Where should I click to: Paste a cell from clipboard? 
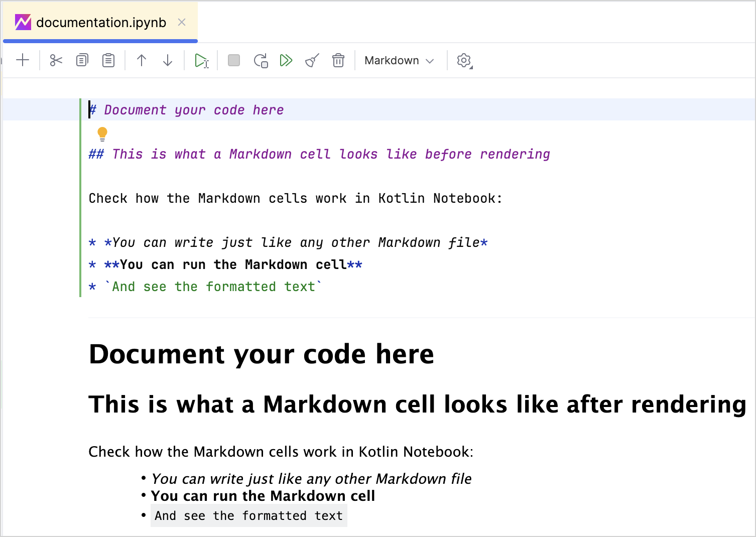108,60
